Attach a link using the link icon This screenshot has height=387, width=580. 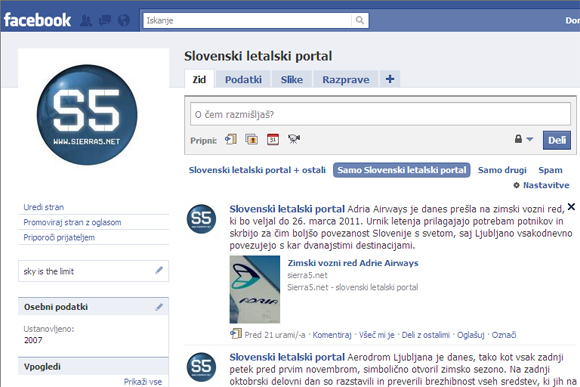tap(231, 139)
